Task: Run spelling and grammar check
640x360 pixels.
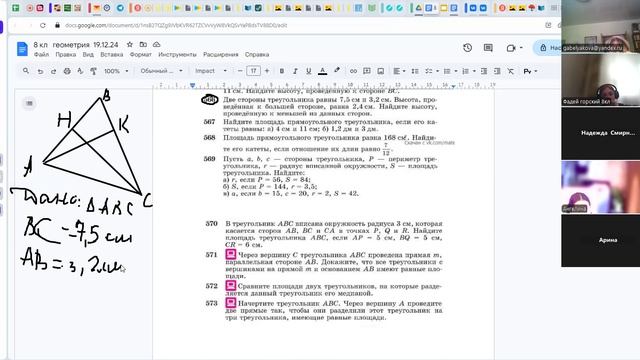Action: point(80,71)
